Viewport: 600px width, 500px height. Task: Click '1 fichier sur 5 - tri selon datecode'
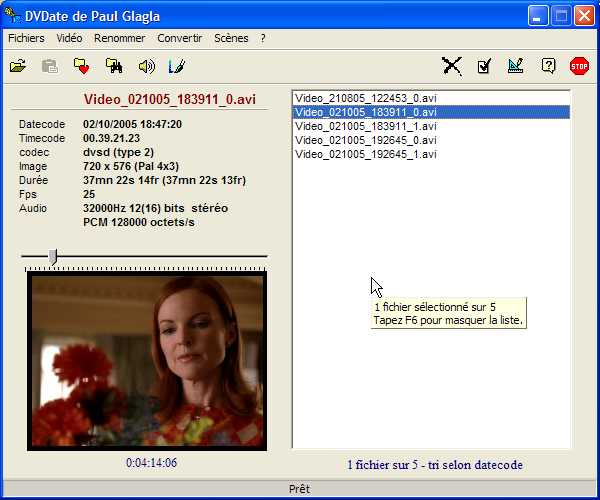coord(435,465)
